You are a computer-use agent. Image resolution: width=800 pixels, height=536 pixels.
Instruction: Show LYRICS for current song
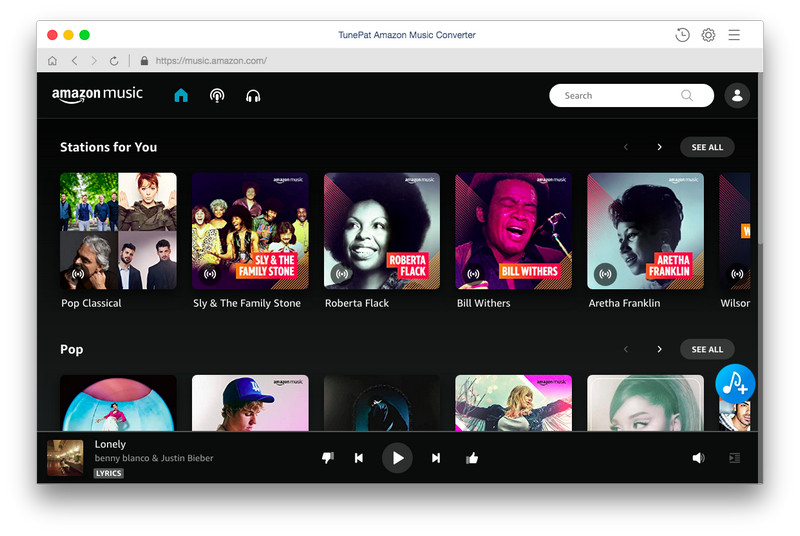tap(109, 473)
